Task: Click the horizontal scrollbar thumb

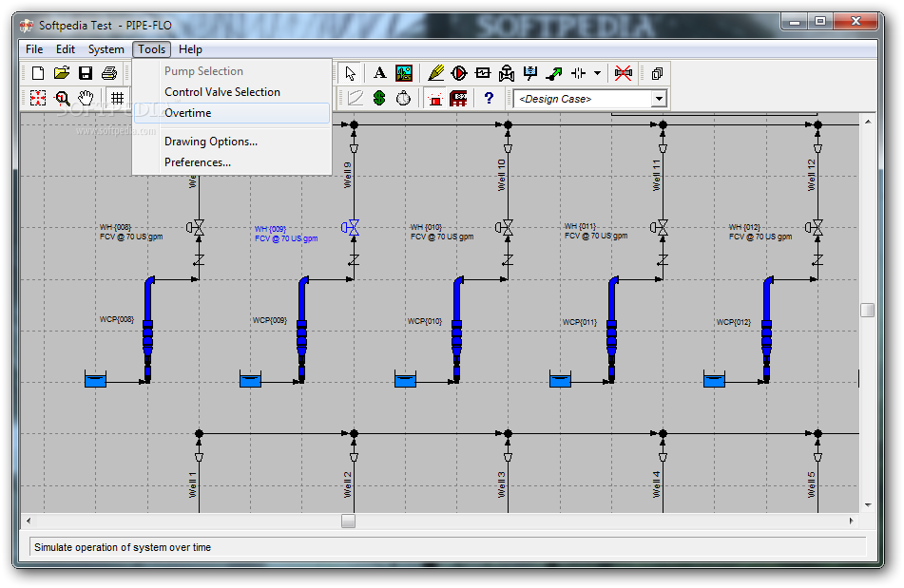Action: (x=348, y=521)
